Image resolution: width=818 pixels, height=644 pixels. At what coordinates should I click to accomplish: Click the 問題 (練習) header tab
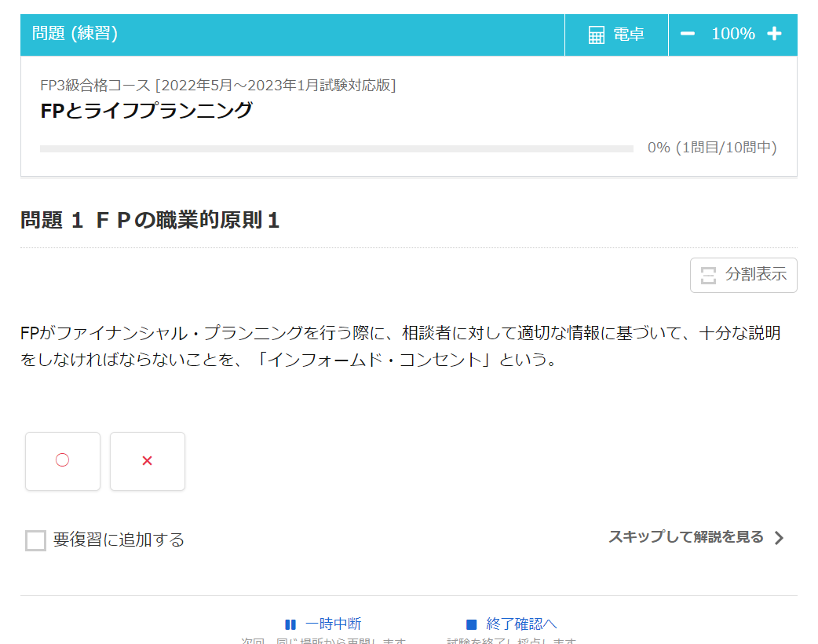(x=58, y=34)
